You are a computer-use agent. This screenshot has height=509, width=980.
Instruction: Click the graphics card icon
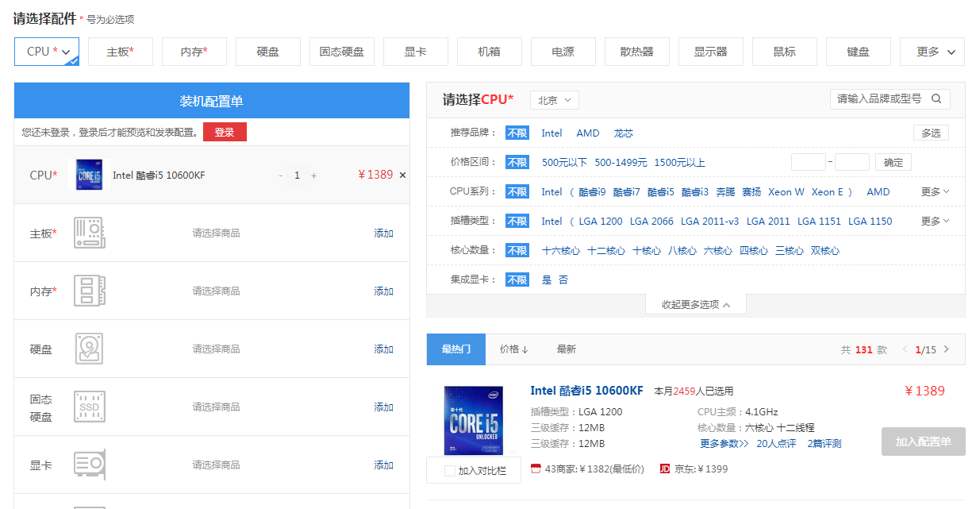(89, 465)
